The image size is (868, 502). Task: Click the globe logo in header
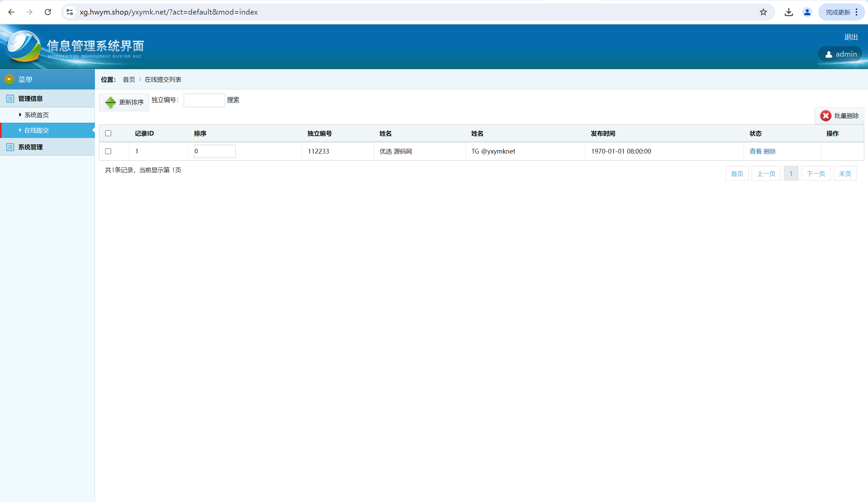(23, 46)
